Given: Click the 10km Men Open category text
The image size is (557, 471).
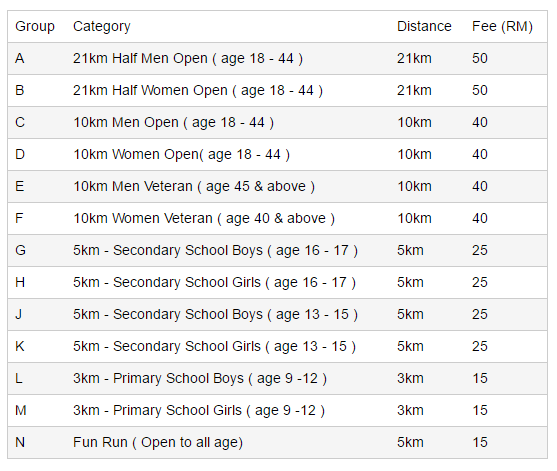Looking at the screenshot, I should pyautogui.click(x=173, y=123).
